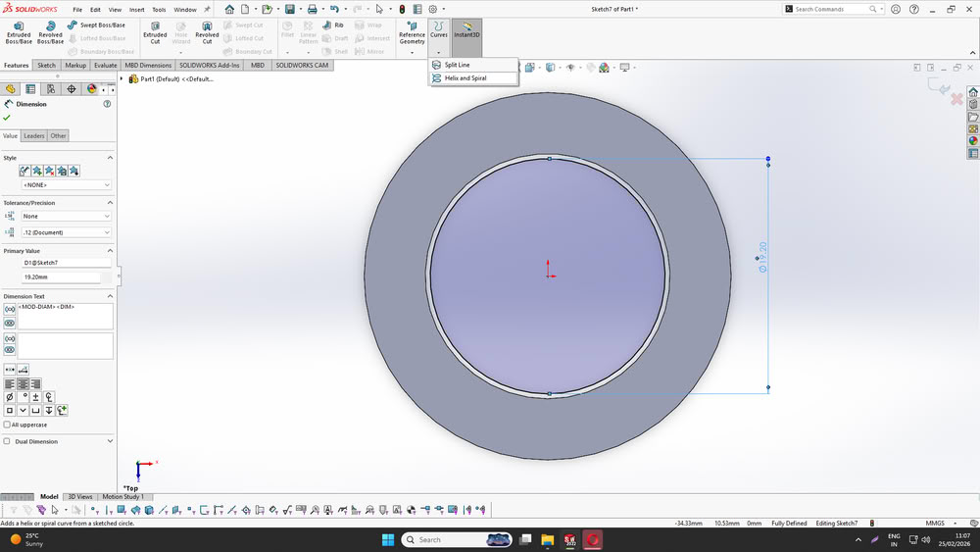Collapse the Style section
Viewport: 980px width, 552px height.
click(110, 158)
